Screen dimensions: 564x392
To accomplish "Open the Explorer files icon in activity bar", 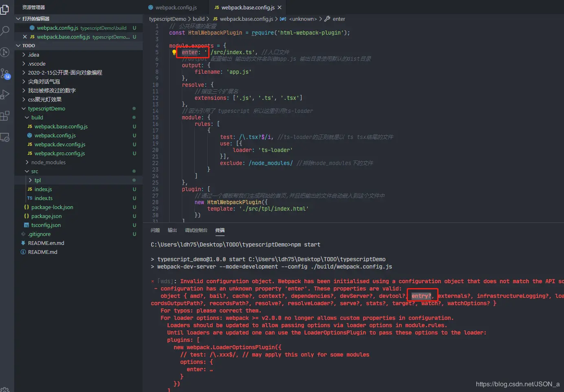I will coord(4,9).
